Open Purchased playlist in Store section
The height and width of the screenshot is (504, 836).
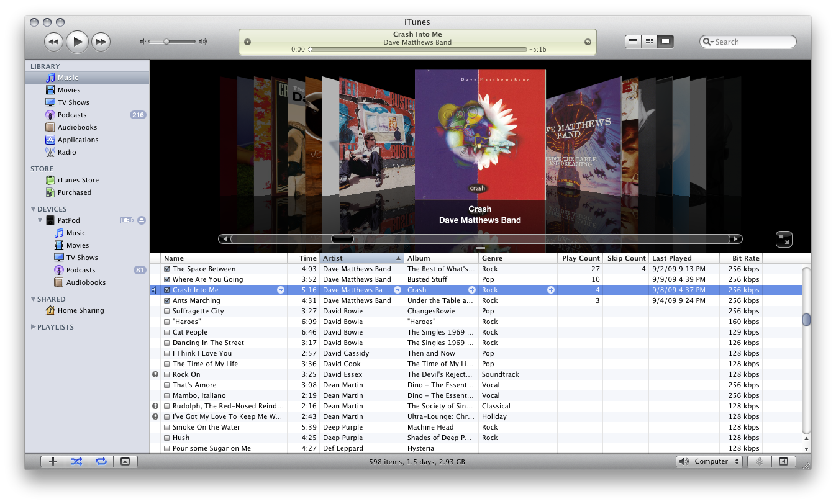(x=87, y=192)
